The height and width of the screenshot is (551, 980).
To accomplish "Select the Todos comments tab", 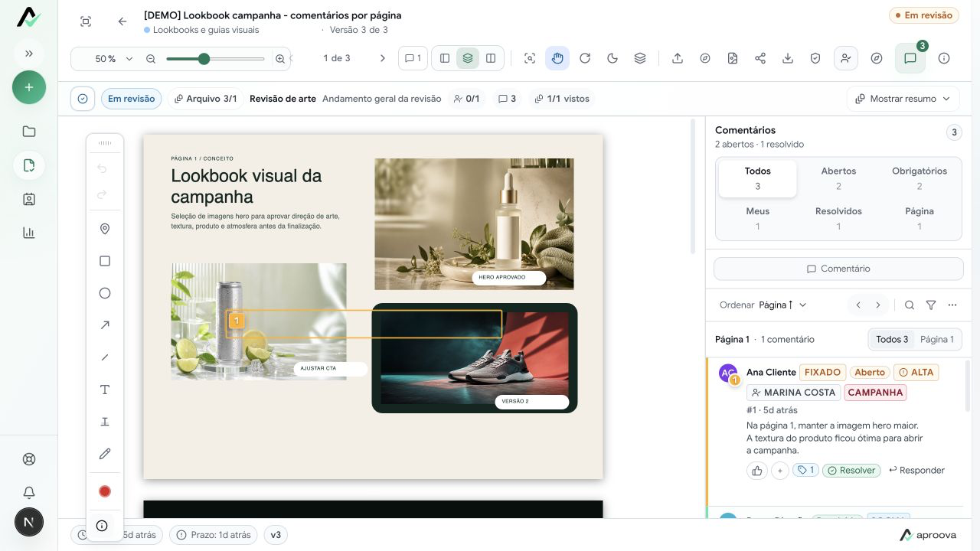I will 757,178.
